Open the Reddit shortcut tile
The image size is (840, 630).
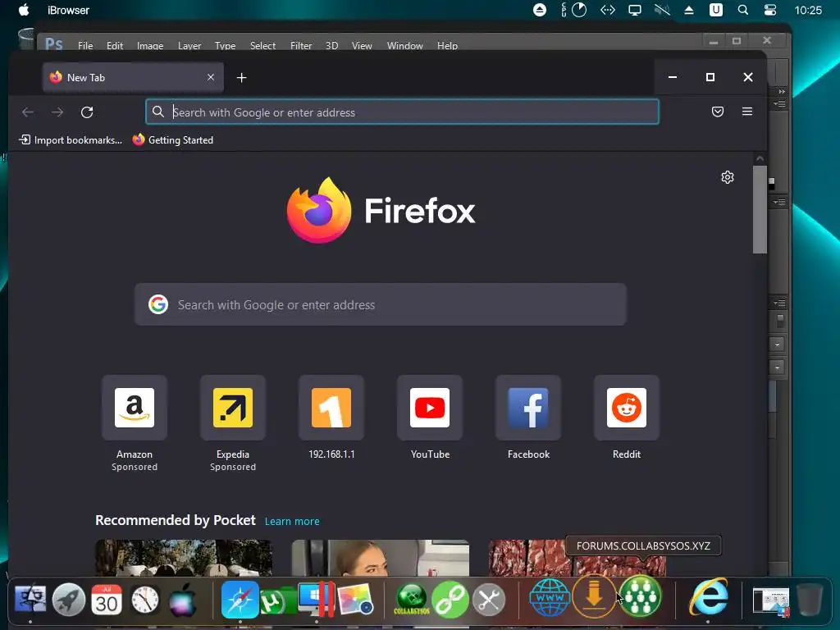click(626, 408)
